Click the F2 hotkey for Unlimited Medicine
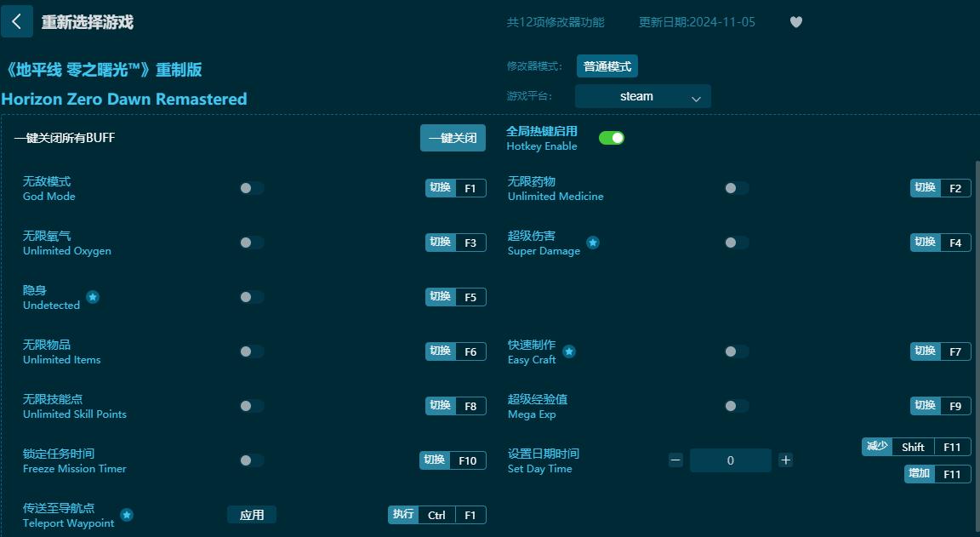The height and width of the screenshot is (537, 980). (955, 188)
